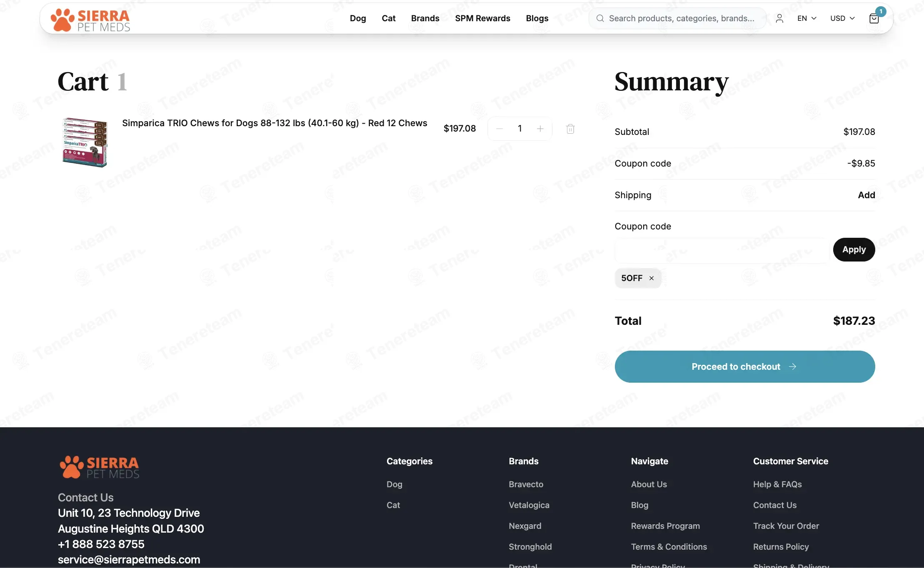Open Help & FAQs link

pyautogui.click(x=777, y=484)
